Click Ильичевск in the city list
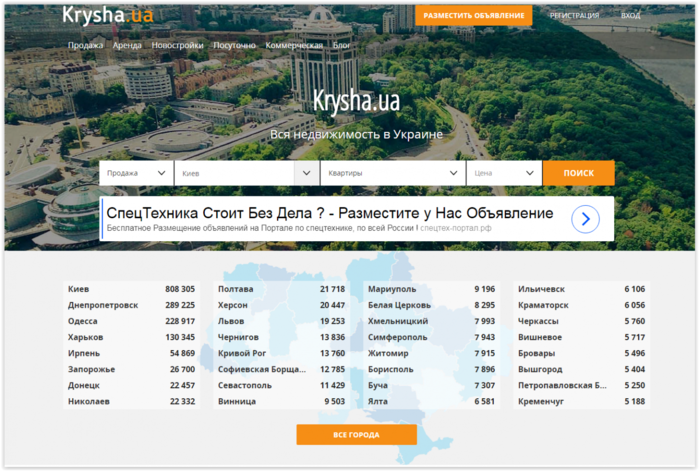Screen dimensions: 699x471 point(541,289)
